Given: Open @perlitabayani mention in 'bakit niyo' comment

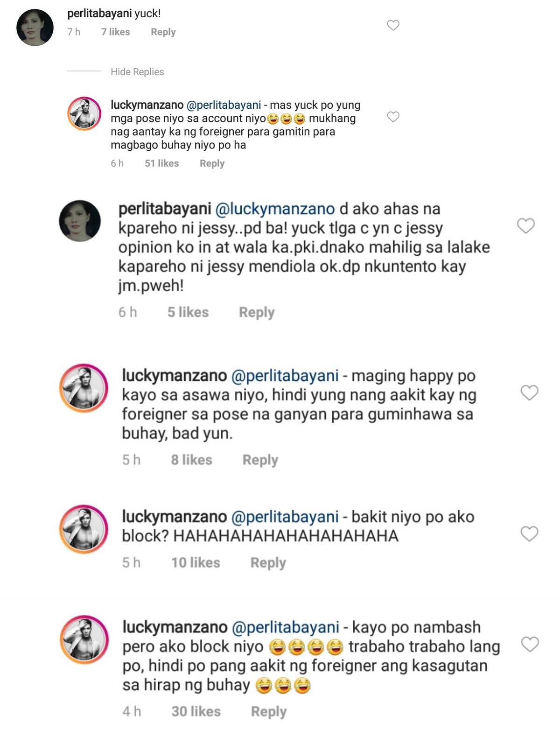Looking at the screenshot, I should (x=285, y=517).
